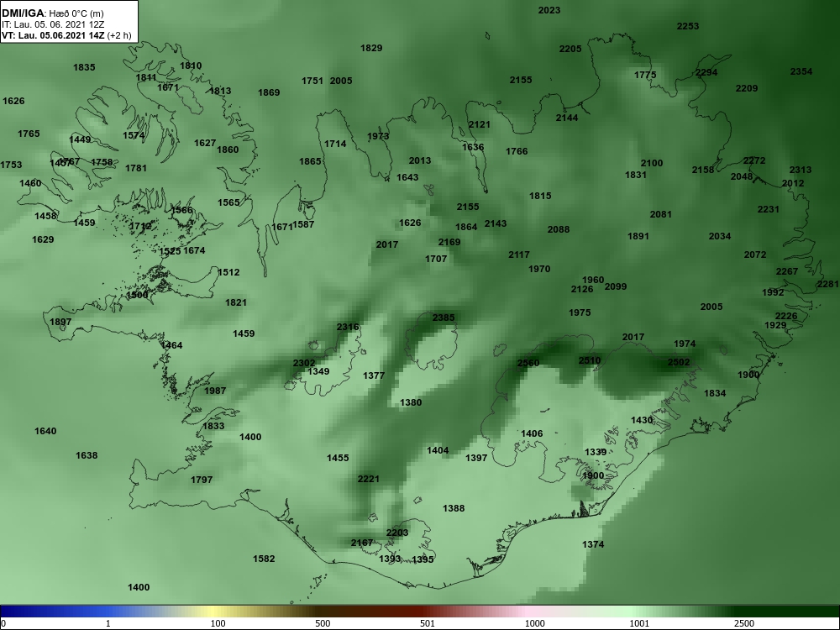Screen dimensions: 840x630
Task: Click map value 1775
Action: point(645,75)
